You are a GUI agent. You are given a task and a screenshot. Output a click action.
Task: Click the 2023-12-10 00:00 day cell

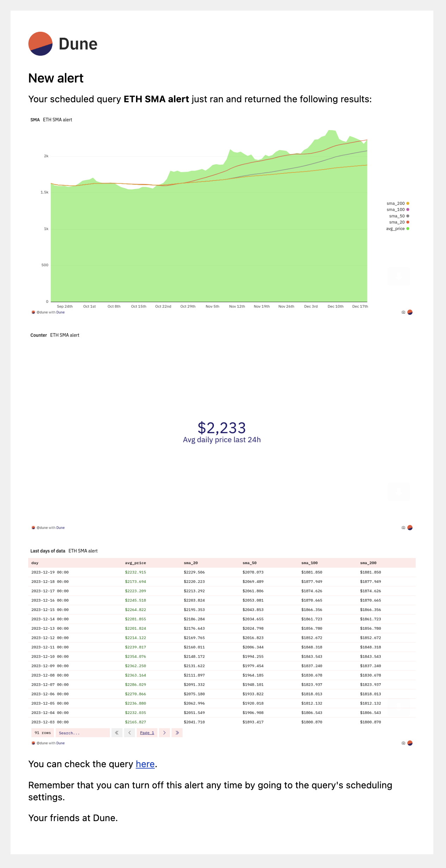click(x=50, y=657)
